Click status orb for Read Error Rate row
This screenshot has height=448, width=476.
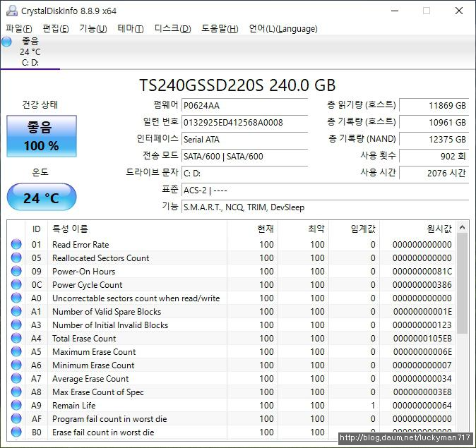click(x=16, y=244)
